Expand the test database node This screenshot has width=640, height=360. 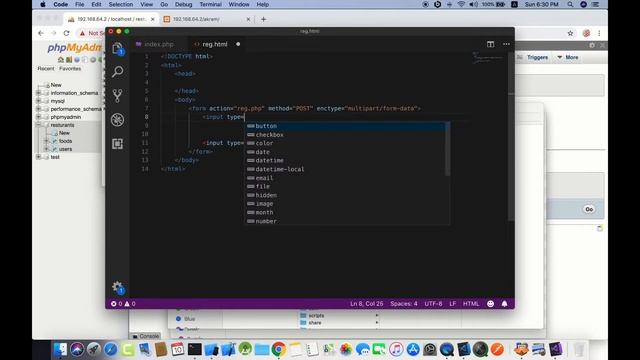pyautogui.click(x=38, y=157)
